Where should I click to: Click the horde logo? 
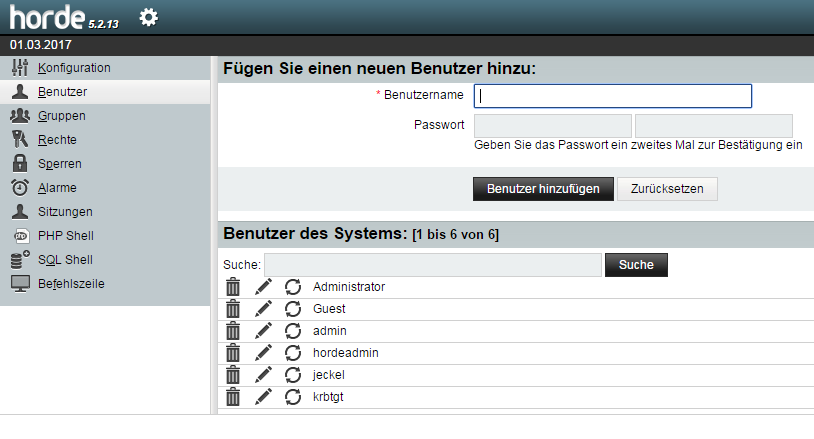click(x=47, y=17)
